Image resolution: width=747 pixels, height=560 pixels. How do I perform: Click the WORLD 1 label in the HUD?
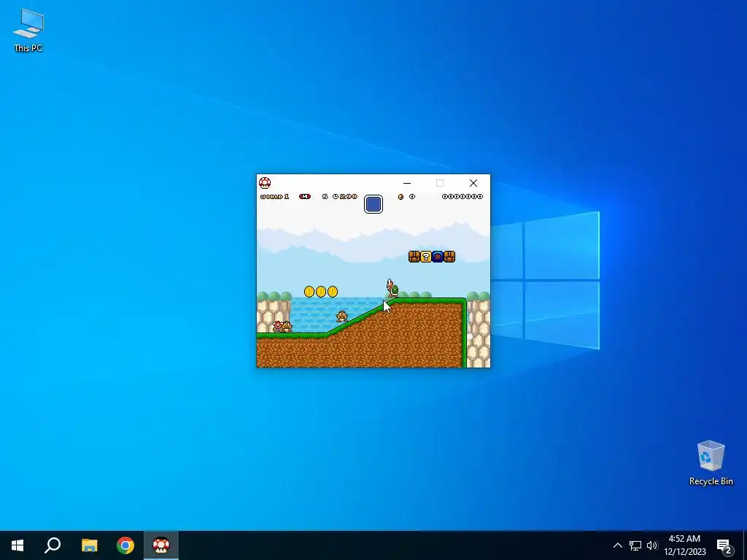pyautogui.click(x=274, y=197)
